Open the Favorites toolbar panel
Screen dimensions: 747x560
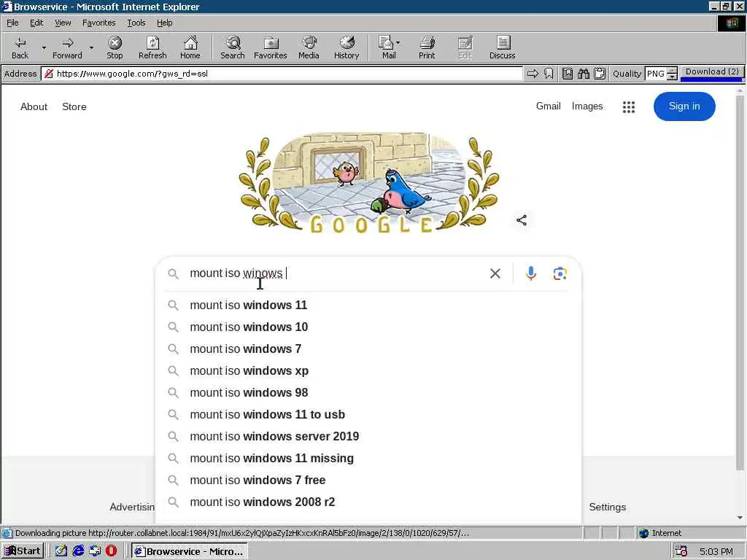(271, 47)
